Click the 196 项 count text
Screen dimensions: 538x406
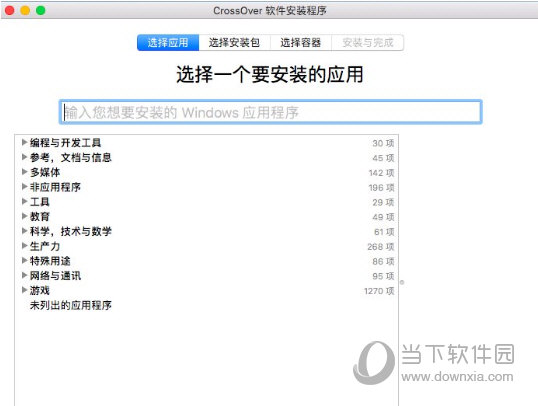(x=382, y=188)
